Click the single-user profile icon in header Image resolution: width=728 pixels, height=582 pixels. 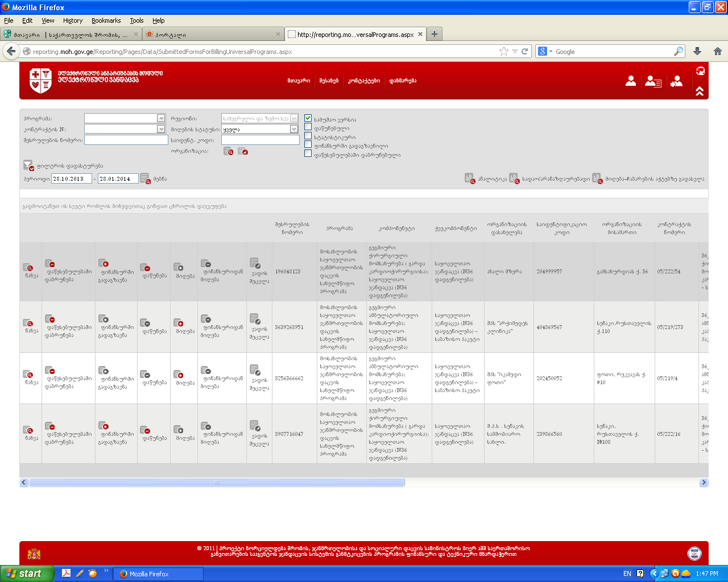[631, 81]
